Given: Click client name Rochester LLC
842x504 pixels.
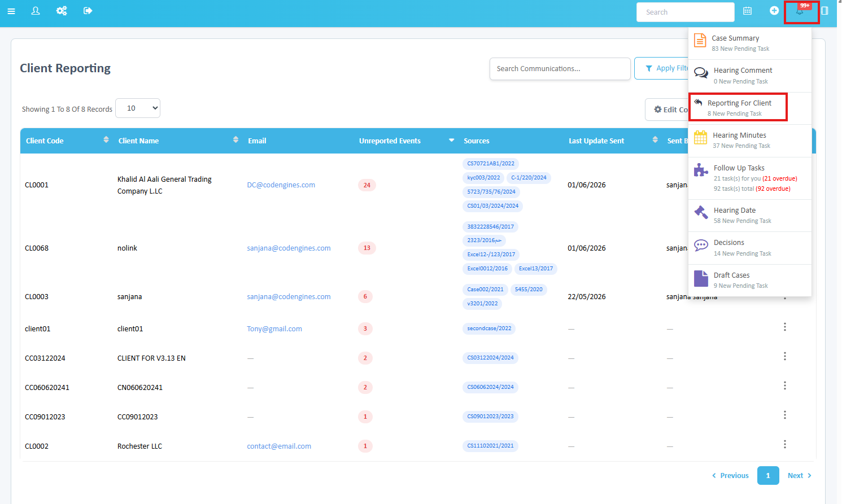Looking at the screenshot, I should (139, 446).
